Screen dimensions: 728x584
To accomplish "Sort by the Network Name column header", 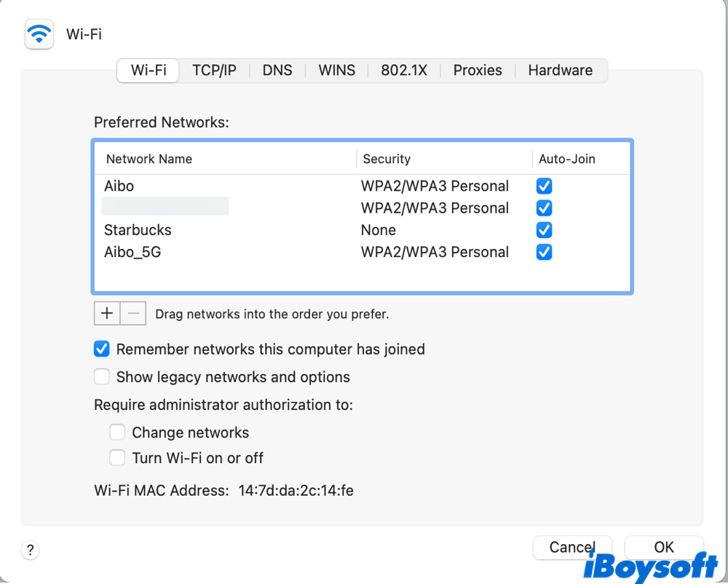I will (x=149, y=159).
